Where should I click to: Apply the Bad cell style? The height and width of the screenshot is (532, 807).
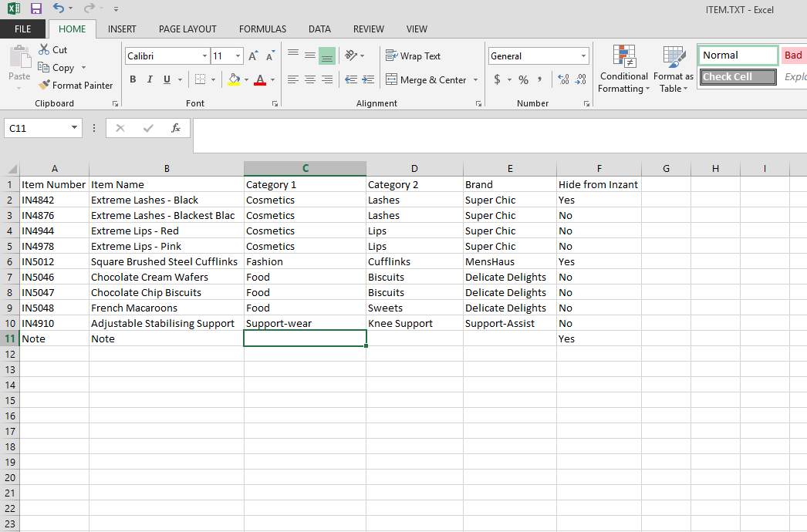click(794, 55)
